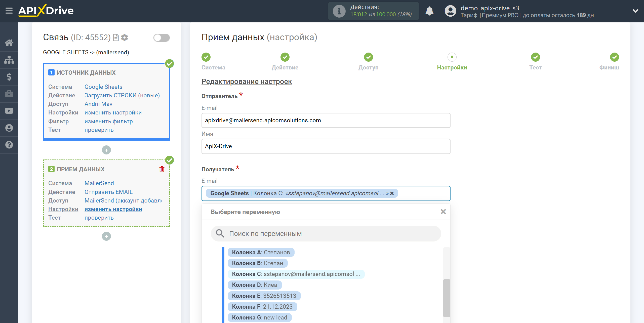Select variable Колонка D: Киев
Screen dimensions: 644x323
(x=255, y=285)
